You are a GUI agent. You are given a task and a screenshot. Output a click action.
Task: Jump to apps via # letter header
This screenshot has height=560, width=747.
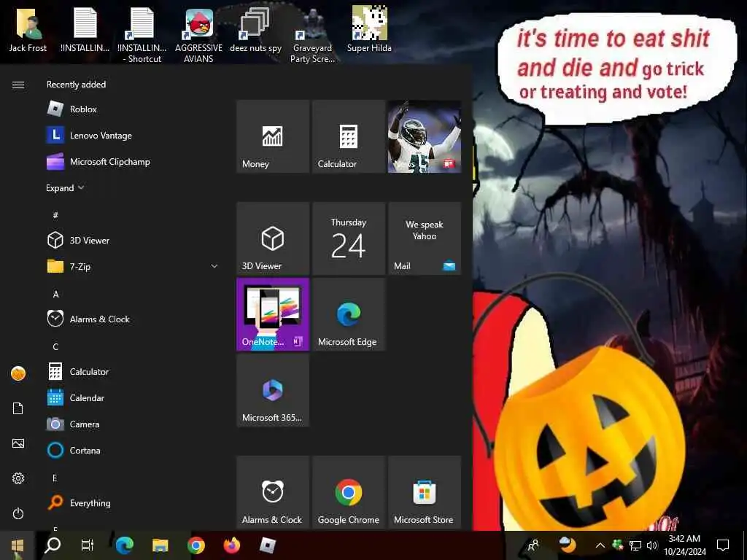[55, 215]
